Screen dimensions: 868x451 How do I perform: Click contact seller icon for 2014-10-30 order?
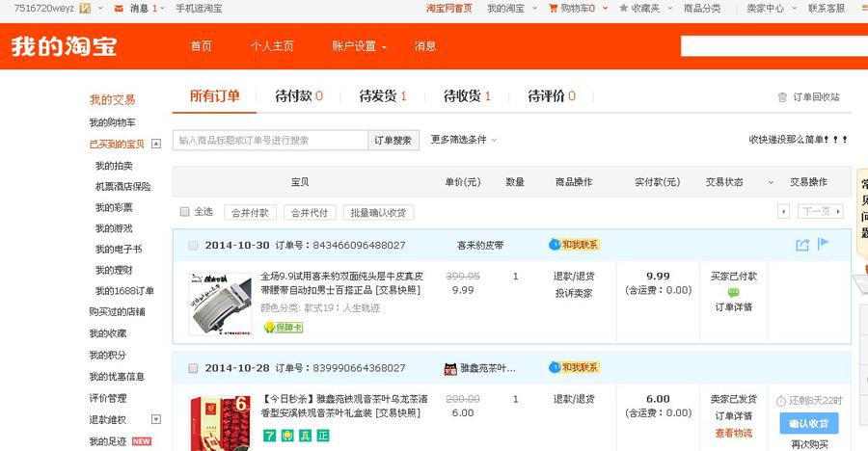574,245
